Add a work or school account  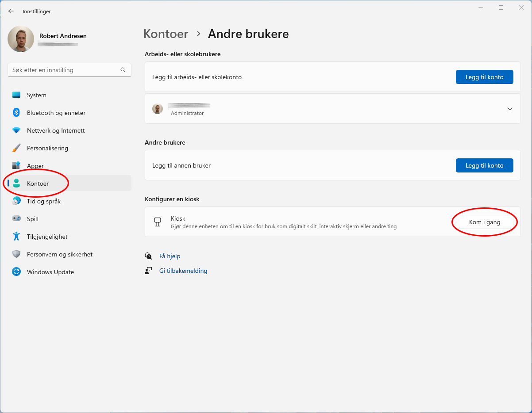[485, 77]
